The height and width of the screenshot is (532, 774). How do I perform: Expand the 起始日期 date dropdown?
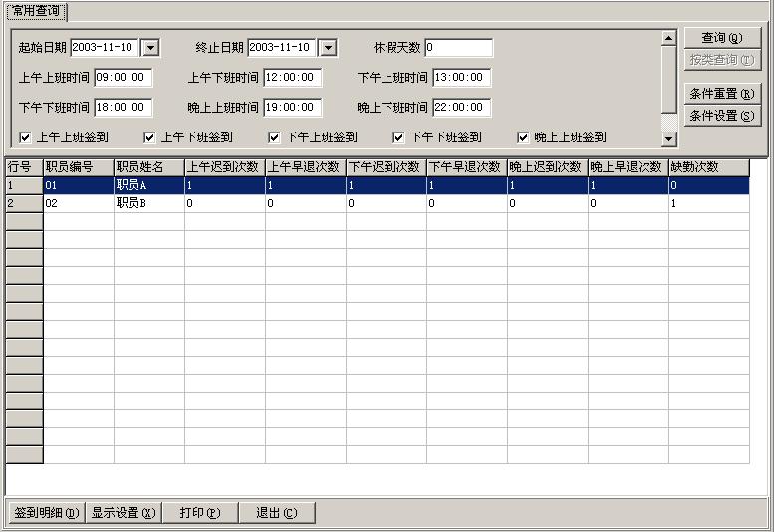click(x=150, y=48)
